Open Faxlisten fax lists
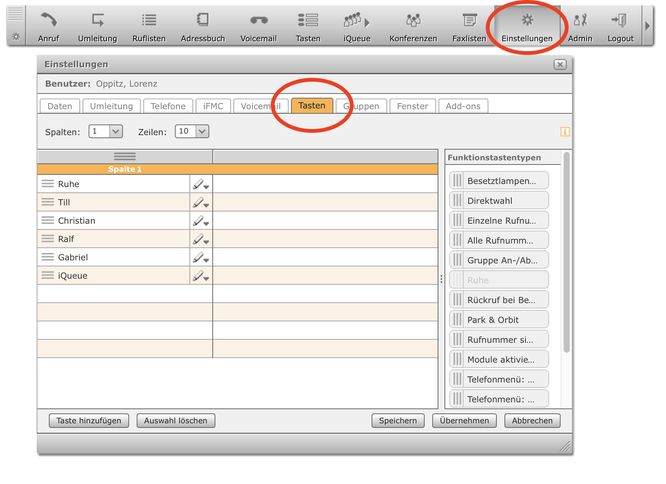Screen dimensions: 666x484 click(469, 26)
